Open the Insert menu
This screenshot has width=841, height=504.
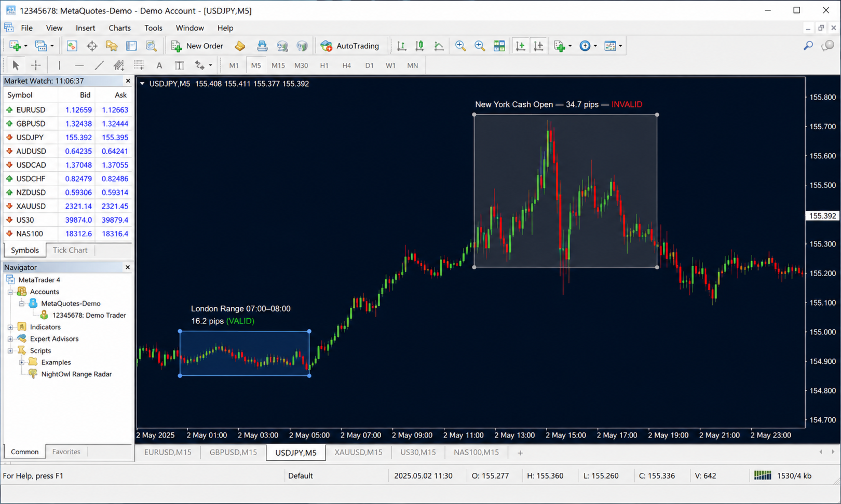(85, 28)
